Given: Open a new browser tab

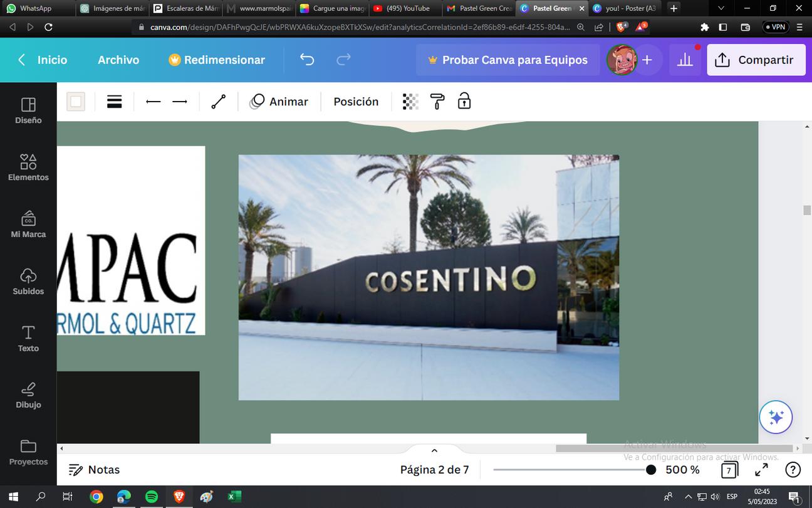Looking at the screenshot, I should [674, 8].
